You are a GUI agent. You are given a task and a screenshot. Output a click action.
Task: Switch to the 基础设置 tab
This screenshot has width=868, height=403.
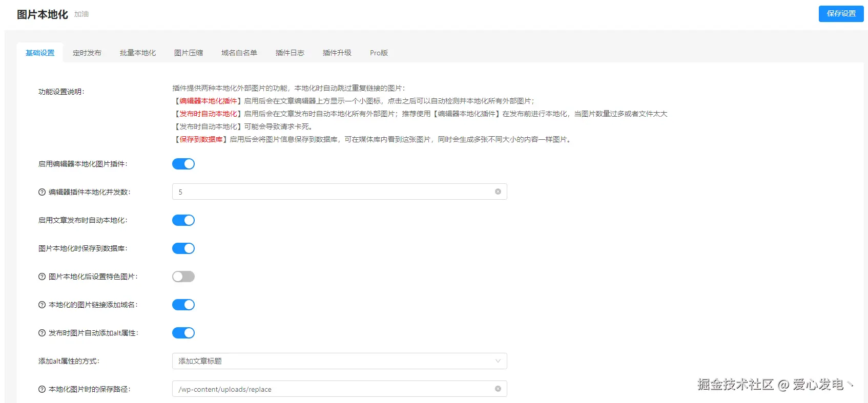click(x=40, y=53)
